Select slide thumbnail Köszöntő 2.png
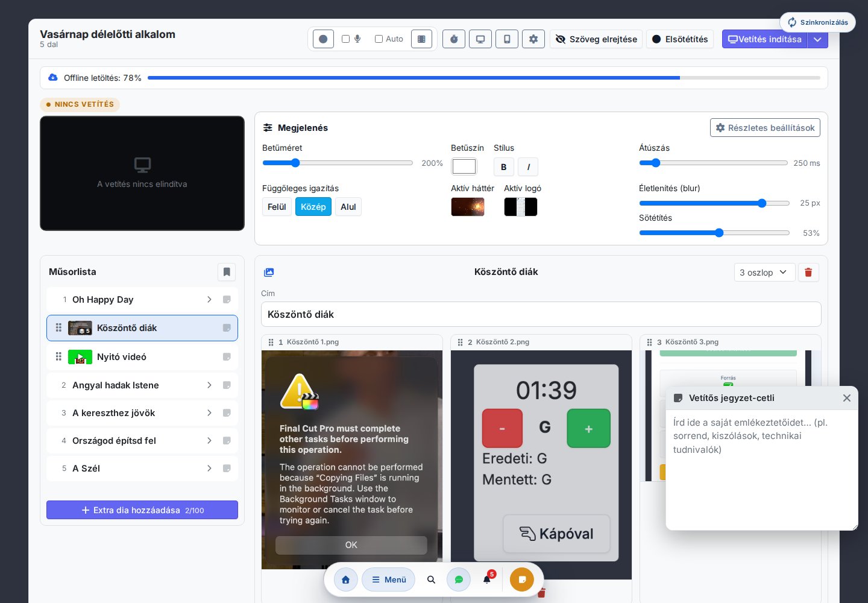868x603 pixels. click(541, 465)
